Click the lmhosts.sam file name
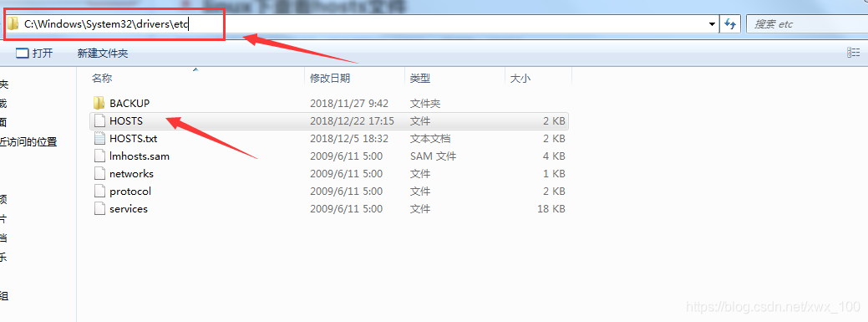The image size is (868, 322). 140,156
